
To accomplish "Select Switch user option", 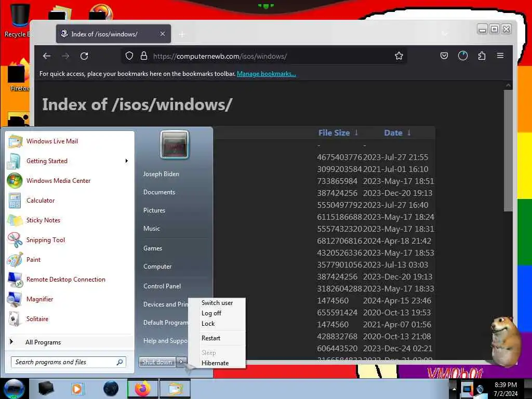I will click(x=217, y=303).
